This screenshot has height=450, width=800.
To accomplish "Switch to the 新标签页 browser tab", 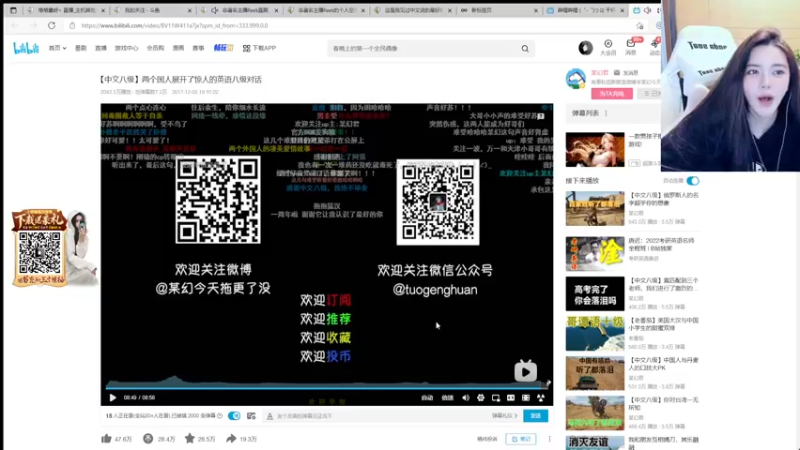I will point(499,10).
